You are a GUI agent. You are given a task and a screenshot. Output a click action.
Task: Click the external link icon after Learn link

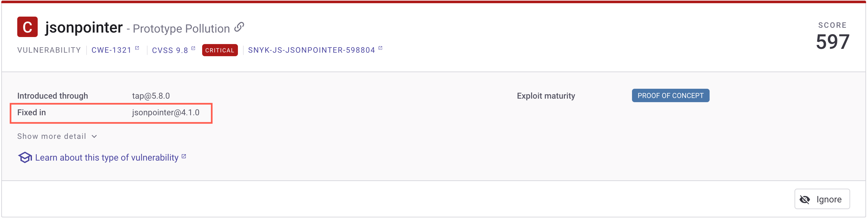(x=184, y=156)
